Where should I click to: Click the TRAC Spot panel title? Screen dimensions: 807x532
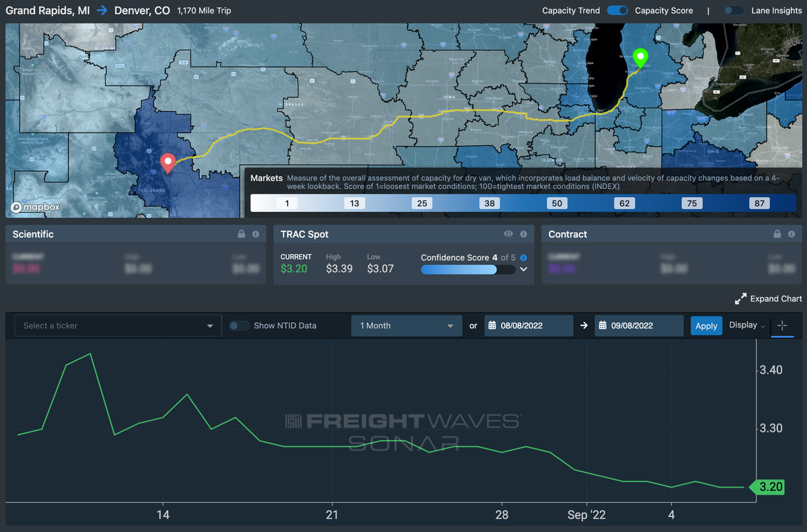(305, 234)
